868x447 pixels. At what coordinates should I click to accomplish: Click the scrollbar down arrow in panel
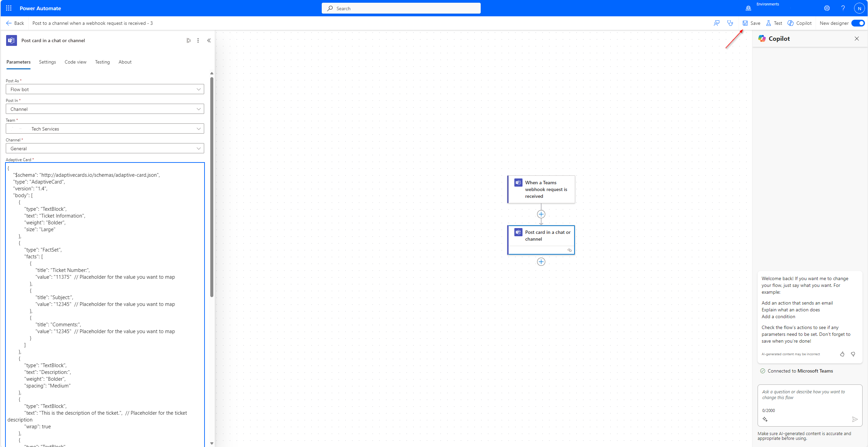[x=212, y=443]
